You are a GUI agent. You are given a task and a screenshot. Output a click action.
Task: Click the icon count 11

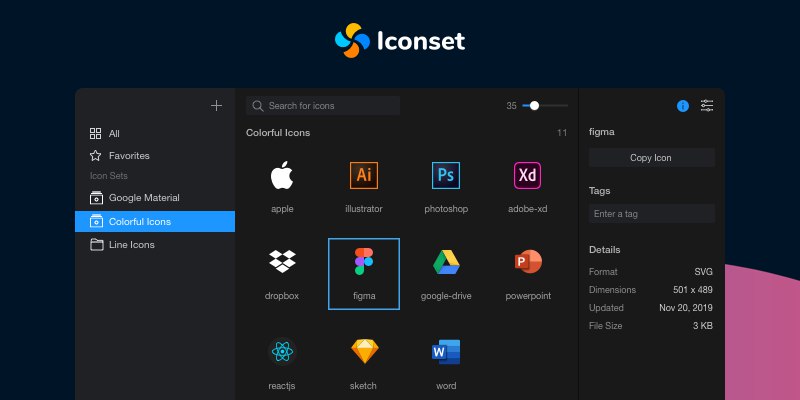562,133
